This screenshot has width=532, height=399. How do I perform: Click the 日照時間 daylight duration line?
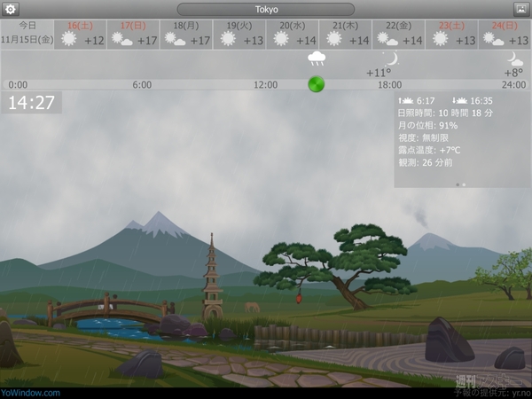tap(445, 113)
